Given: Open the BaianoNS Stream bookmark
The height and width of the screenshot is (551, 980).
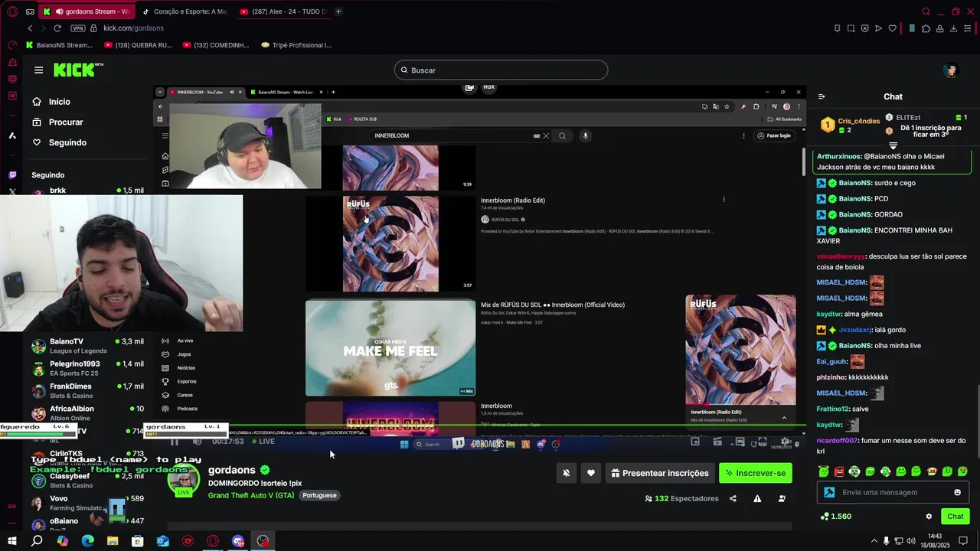Looking at the screenshot, I should pos(59,45).
